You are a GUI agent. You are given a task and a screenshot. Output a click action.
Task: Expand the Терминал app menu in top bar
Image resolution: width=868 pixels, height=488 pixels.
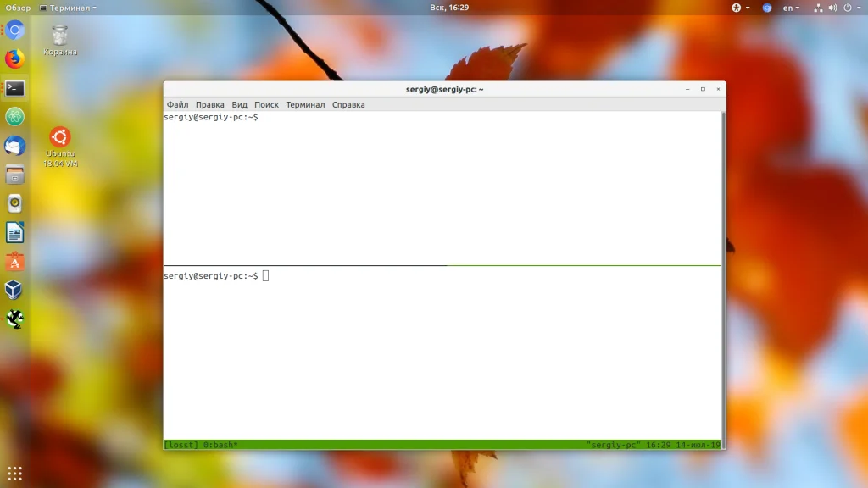point(68,8)
